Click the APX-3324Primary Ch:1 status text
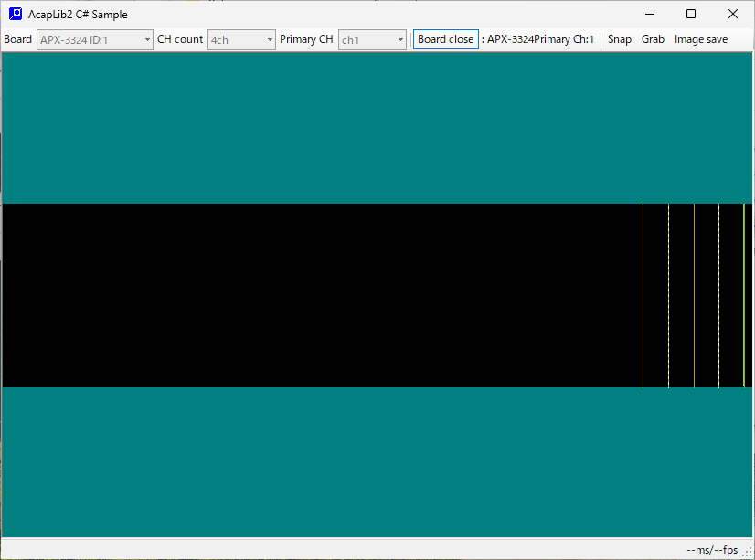This screenshot has height=560, width=755. coord(539,39)
